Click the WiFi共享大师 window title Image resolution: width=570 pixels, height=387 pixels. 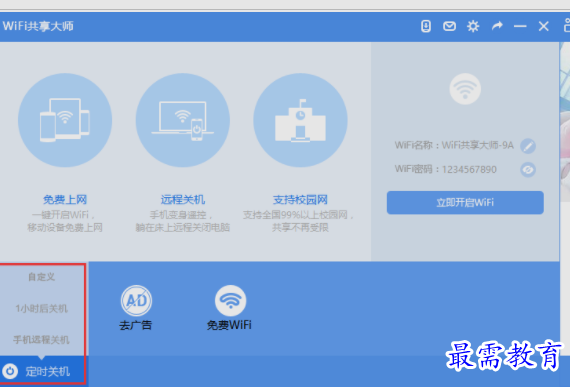tap(38, 26)
